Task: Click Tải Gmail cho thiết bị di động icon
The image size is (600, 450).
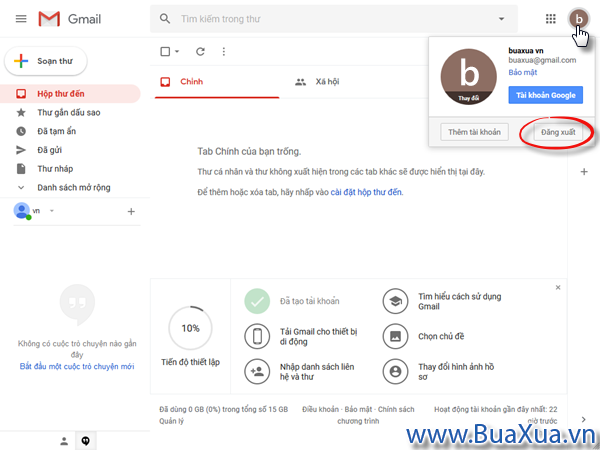Action: point(257,336)
